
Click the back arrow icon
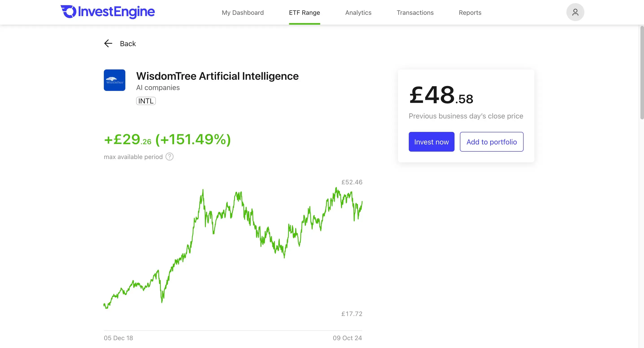108,43
